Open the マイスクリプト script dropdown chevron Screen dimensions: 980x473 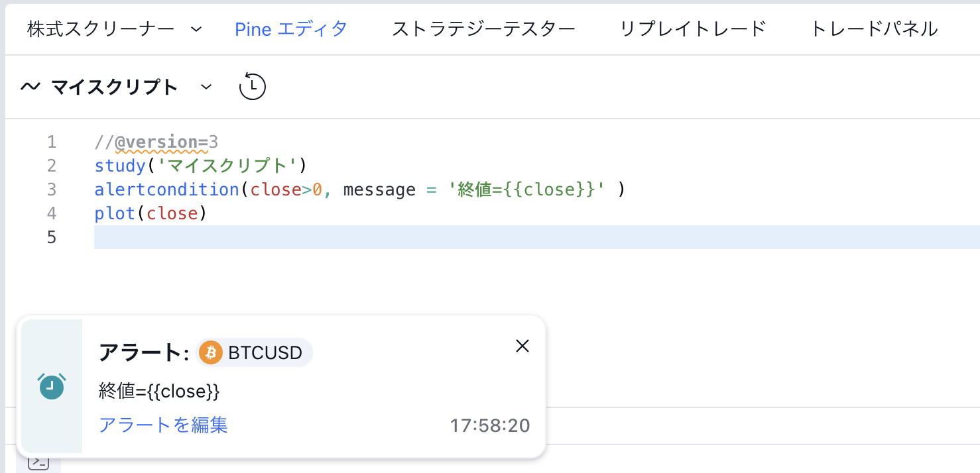pyautogui.click(x=206, y=87)
